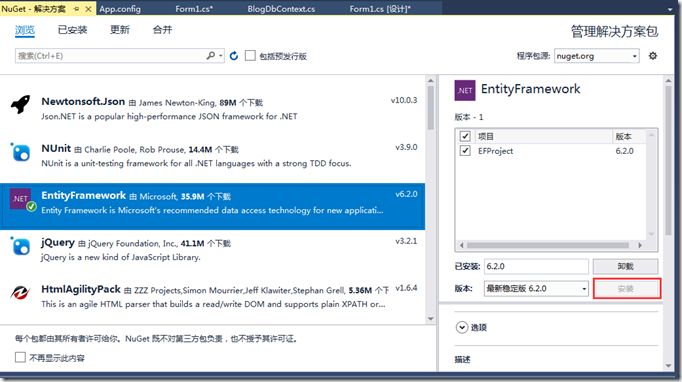Click the magnifier search icon

(211, 55)
